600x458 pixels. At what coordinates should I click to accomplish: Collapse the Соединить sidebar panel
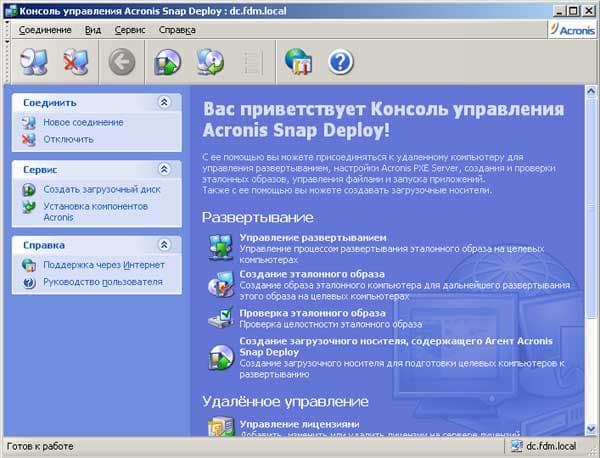(x=164, y=102)
